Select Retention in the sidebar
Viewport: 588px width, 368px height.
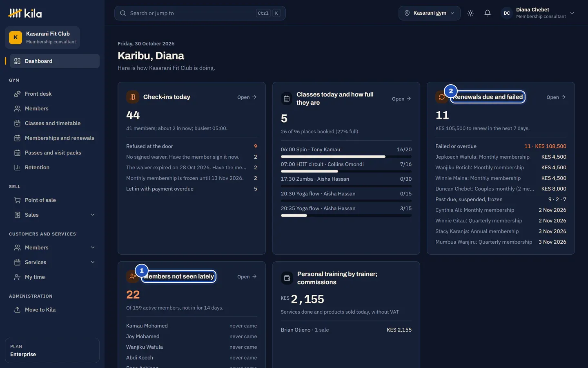tap(55, 168)
